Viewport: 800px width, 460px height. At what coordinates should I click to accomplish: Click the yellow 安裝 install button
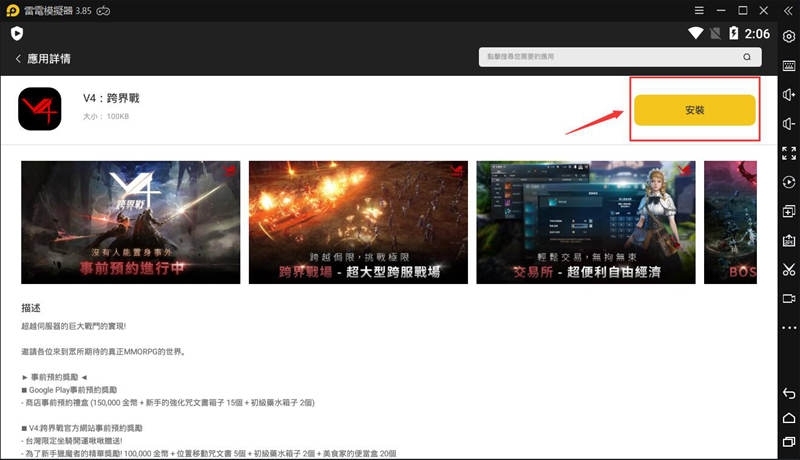(x=694, y=110)
